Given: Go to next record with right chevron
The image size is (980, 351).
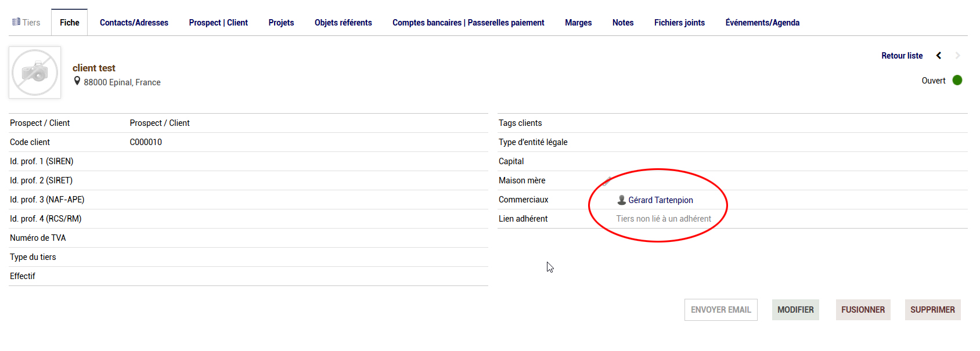Looking at the screenshot, I should (957, 56).
